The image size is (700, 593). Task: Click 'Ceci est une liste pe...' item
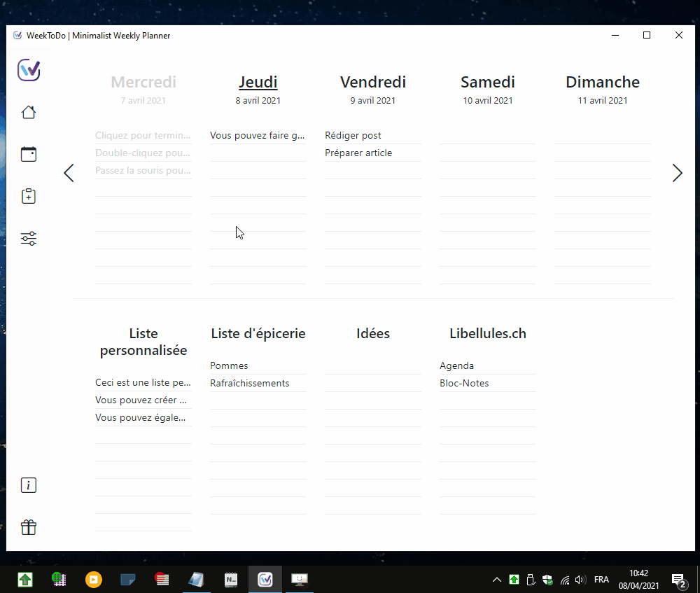[143, 383]
